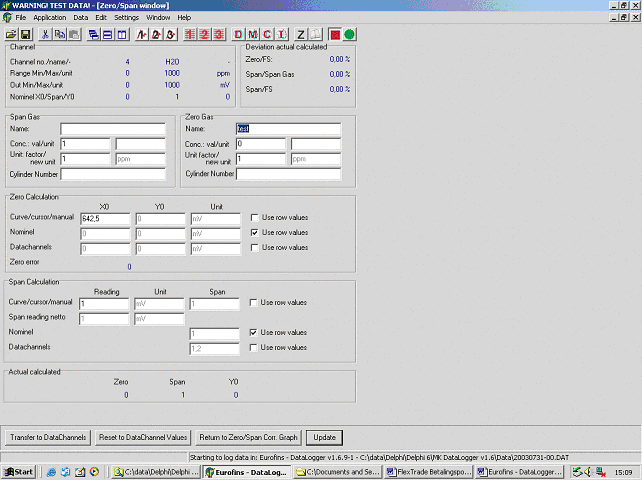Open graph 1 with the curve icon

142,34
